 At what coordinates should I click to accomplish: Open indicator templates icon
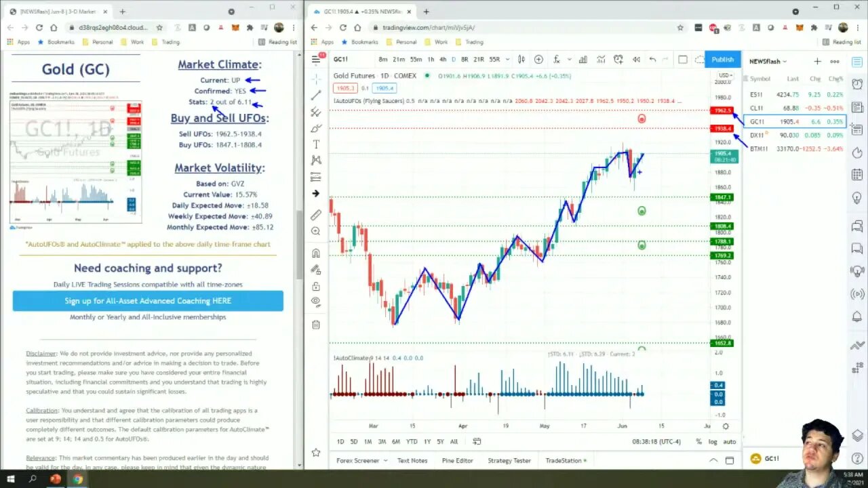[600, 60]
